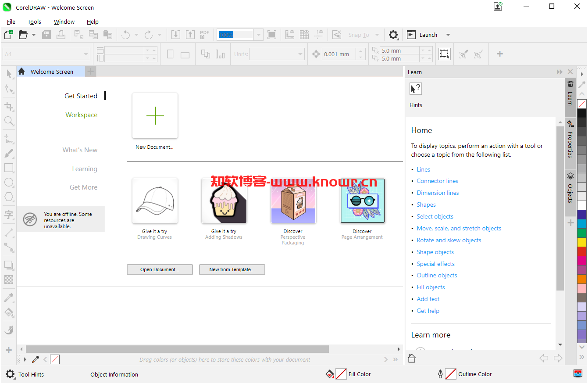
Task: Select the Polygon tool
Action: click(9, 197)
